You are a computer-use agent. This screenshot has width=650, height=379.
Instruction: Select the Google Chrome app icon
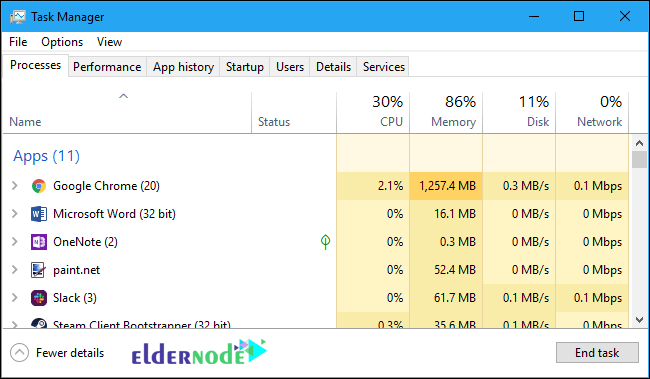39,186
